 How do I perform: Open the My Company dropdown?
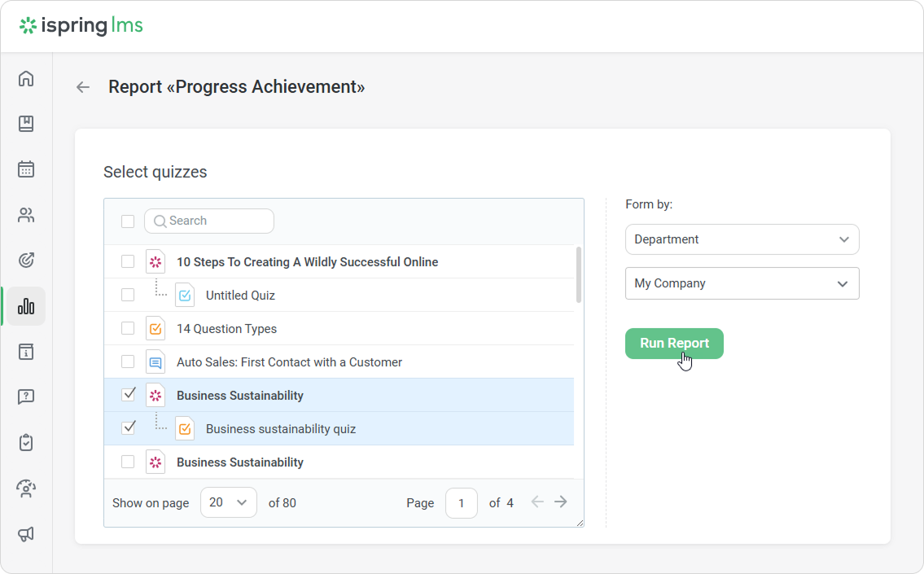(x=742, y=283)
